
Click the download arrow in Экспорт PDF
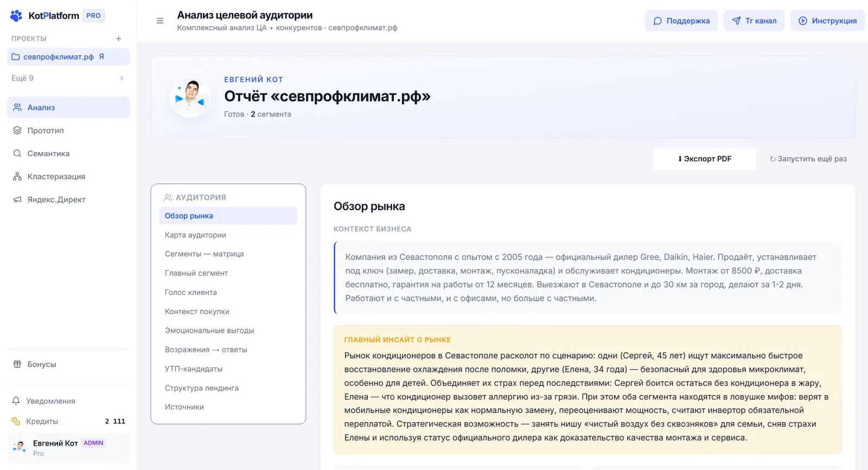pyautogui.click(x=680, y=159)
